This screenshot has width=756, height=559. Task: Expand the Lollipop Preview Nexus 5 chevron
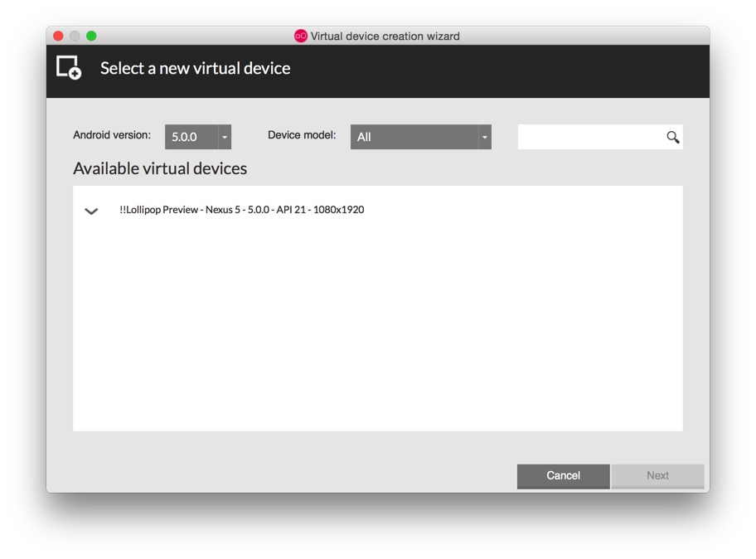tap(91, 211)
